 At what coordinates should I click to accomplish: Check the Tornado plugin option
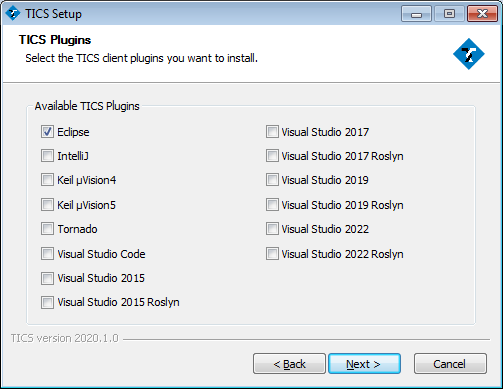[47, 229]
